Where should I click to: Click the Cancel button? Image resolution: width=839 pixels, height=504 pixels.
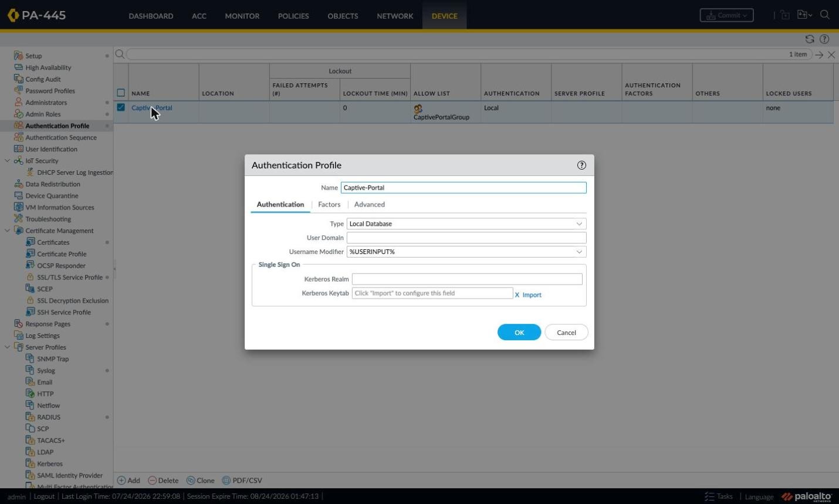click(566, 332)
